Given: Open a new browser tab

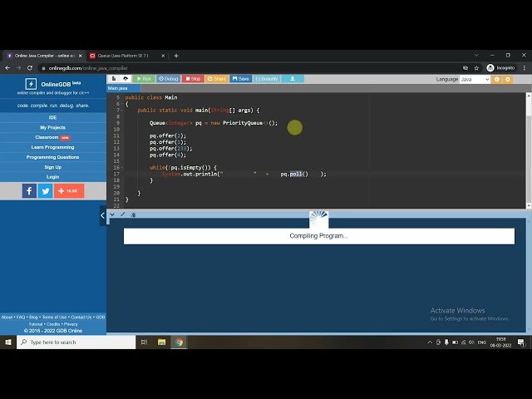Looking at the screenshot, I should (x=176, y=56).
